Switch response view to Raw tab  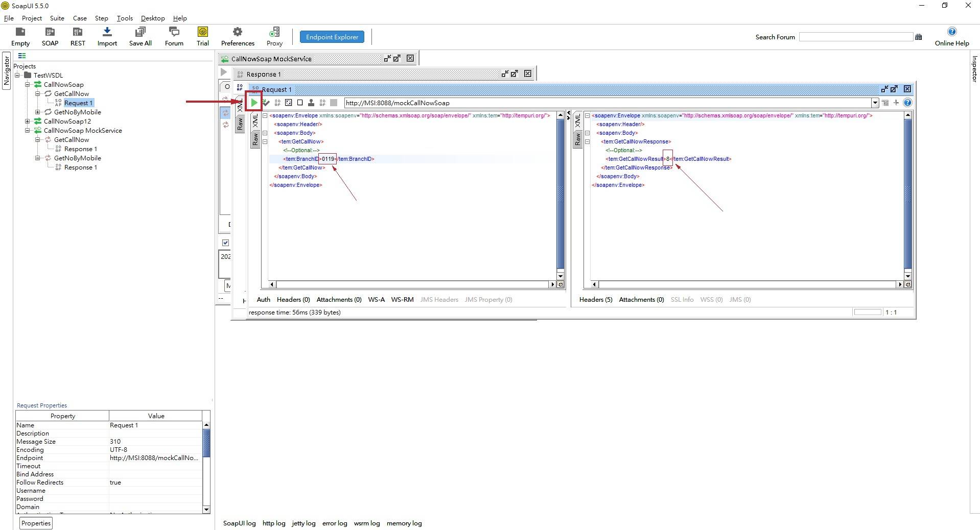pos(577,138)
